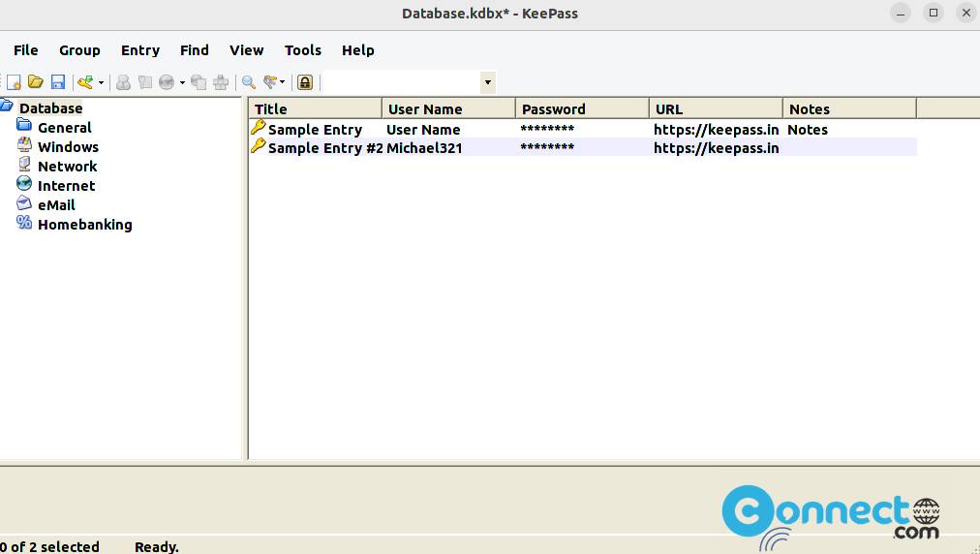Click the Add Entry key icon
This screenshot has height=554, width=980.
85,82
